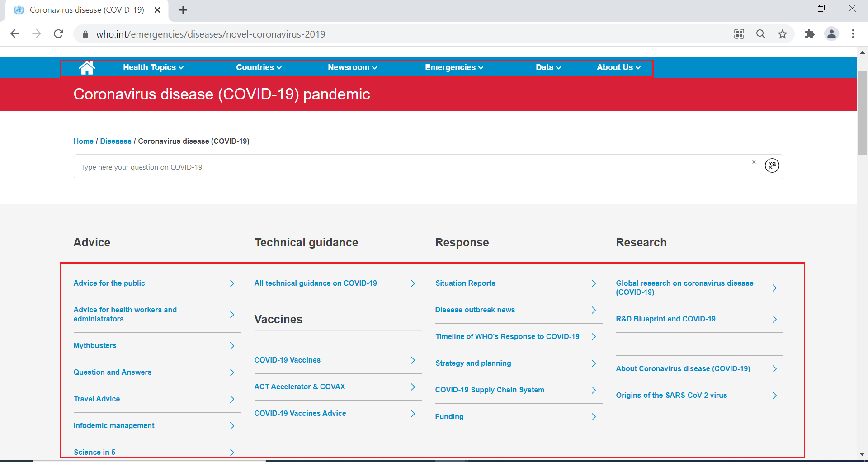
Task: Open Global research on coronavirus disease link
Action: [x=684, y=288]
